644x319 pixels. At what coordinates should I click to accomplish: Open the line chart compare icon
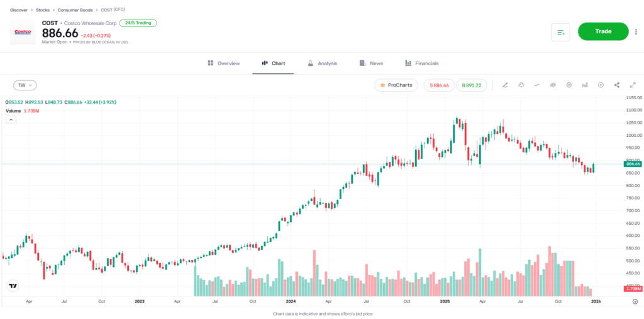tap(537, 85)
